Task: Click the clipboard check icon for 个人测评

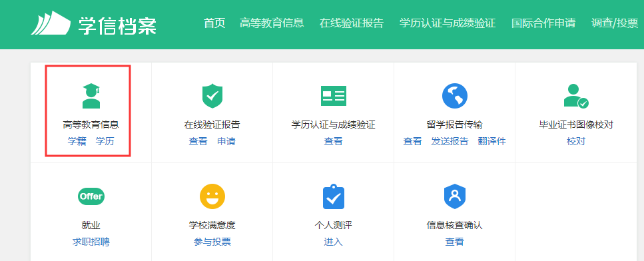Action: [x=334, y=196]
